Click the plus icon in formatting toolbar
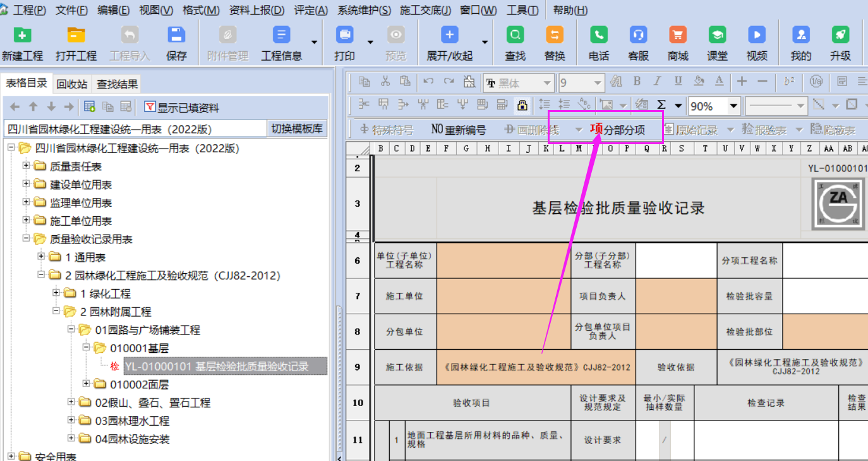868x461 pixels. point(742,82)
